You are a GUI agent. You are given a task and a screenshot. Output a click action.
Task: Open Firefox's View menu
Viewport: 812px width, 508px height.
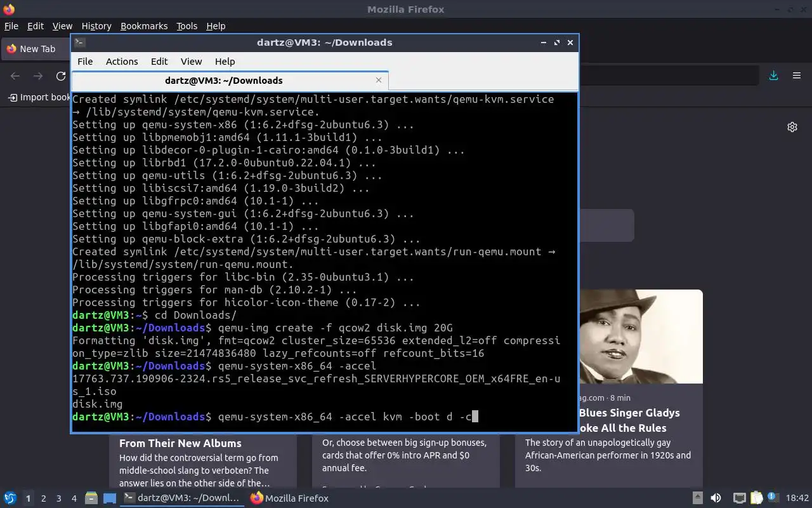[62, 26]
